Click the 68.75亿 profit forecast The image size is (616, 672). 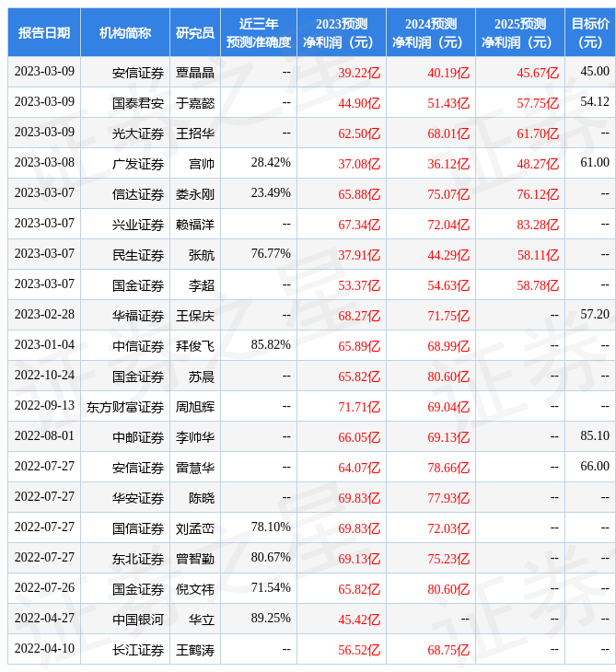pyautogui.click(x=448, y=650)
